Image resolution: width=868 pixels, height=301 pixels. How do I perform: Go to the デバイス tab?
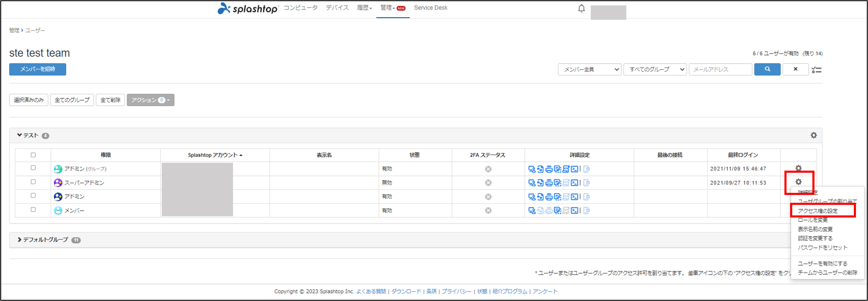click(x=337, y=8)
